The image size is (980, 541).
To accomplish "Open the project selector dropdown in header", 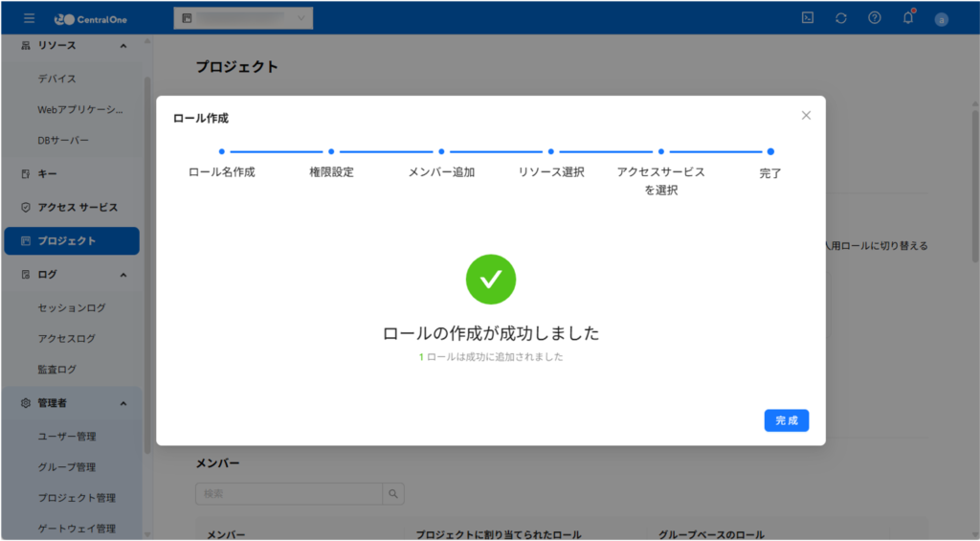I will coord(243,18).
